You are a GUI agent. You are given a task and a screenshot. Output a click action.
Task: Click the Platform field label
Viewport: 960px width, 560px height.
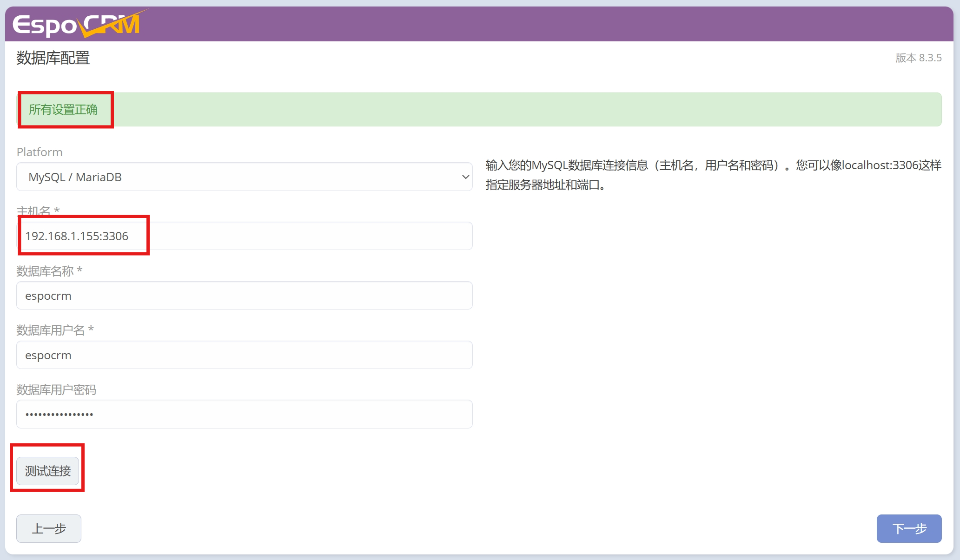coord(40,152)
